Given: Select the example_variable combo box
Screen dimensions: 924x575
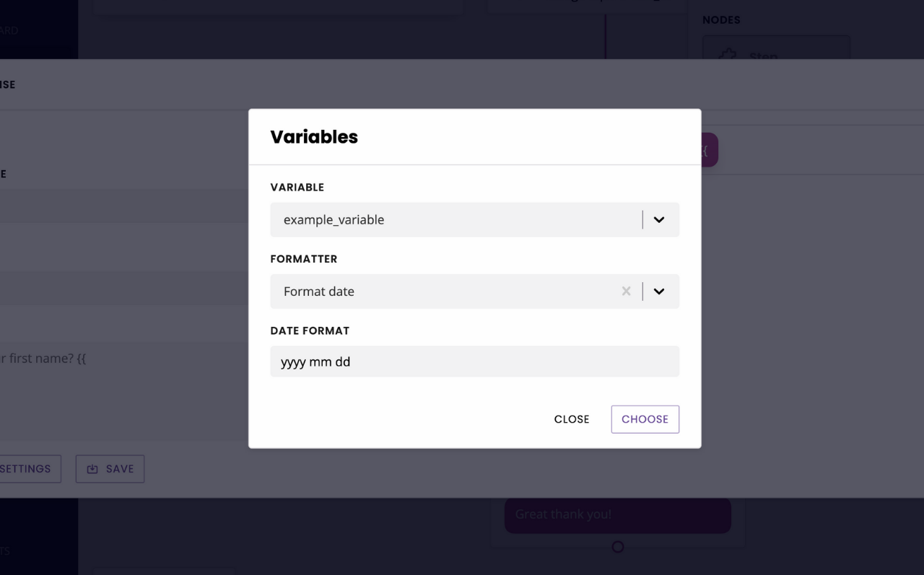Looking at the screenshot, I should 474,220.
